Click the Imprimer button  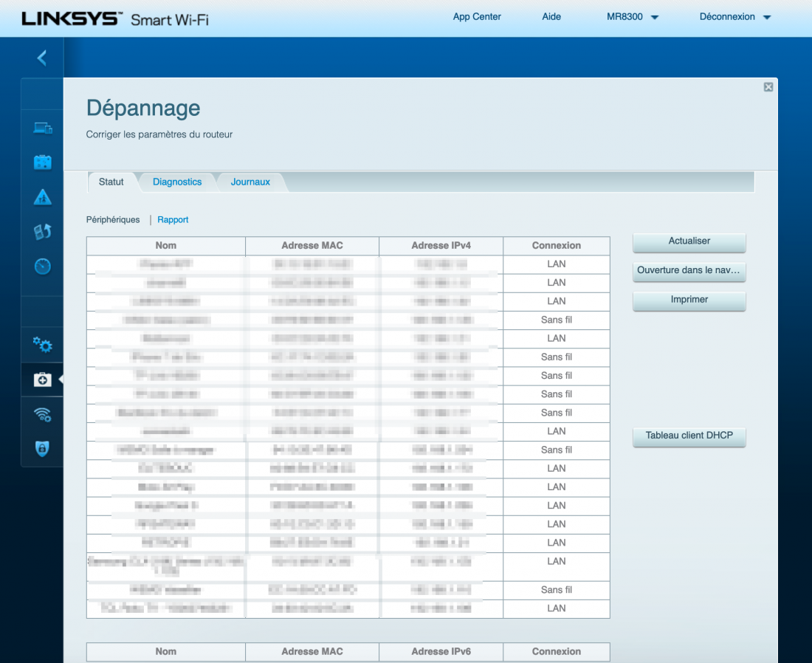(x=689, y=300)
